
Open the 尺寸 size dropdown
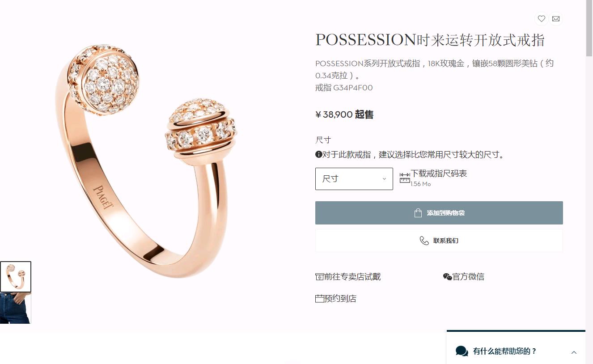tap(354, 179)
